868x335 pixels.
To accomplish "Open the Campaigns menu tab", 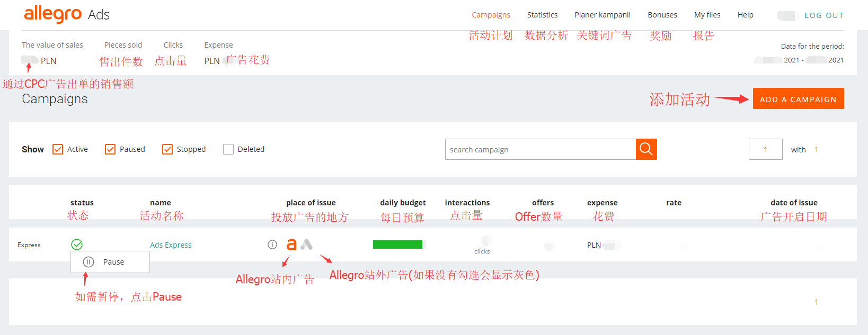I will [491, 15].
